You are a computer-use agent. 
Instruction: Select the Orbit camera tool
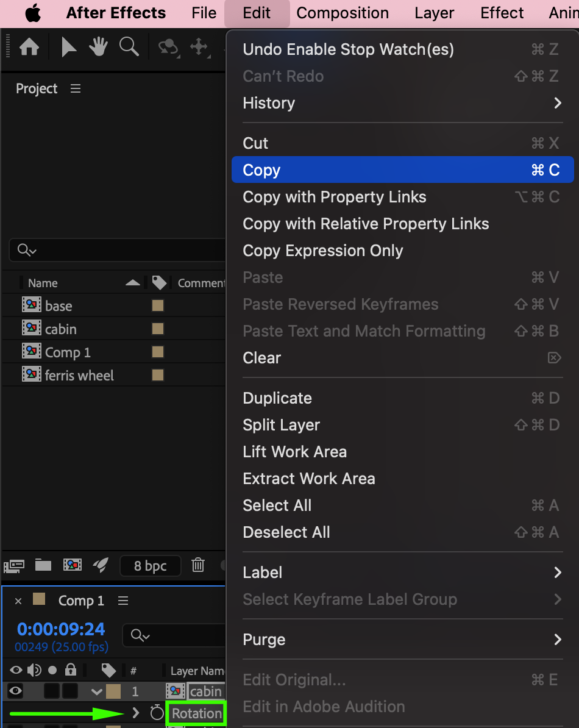point(169,48)
